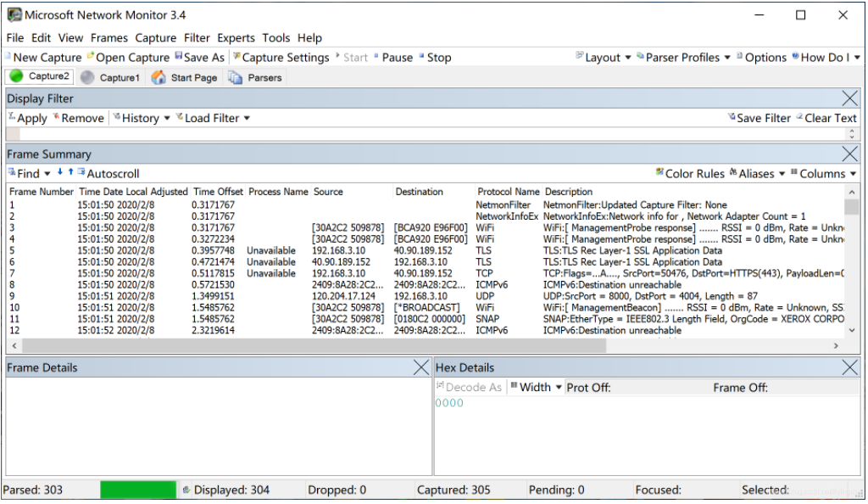Open the Filter menu
868x504 pixels.
coord(197,38)
